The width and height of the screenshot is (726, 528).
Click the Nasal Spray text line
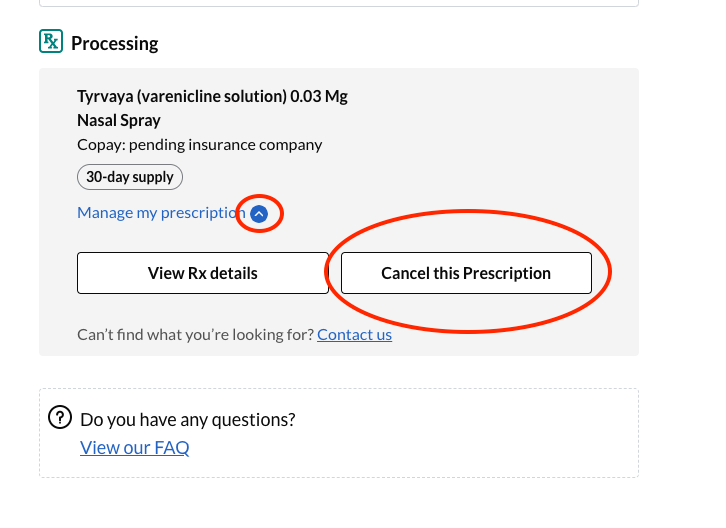coord(119,120)
